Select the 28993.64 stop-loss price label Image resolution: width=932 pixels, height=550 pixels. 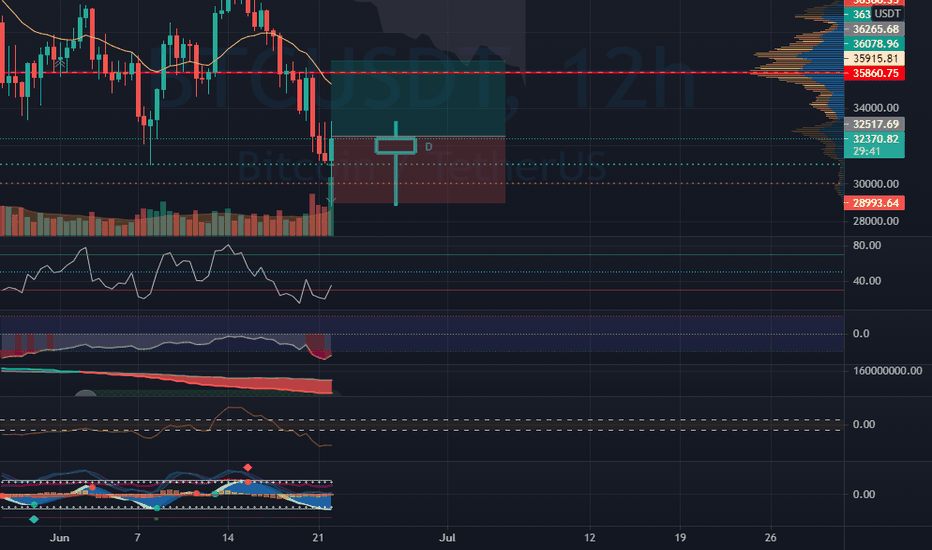874,203
